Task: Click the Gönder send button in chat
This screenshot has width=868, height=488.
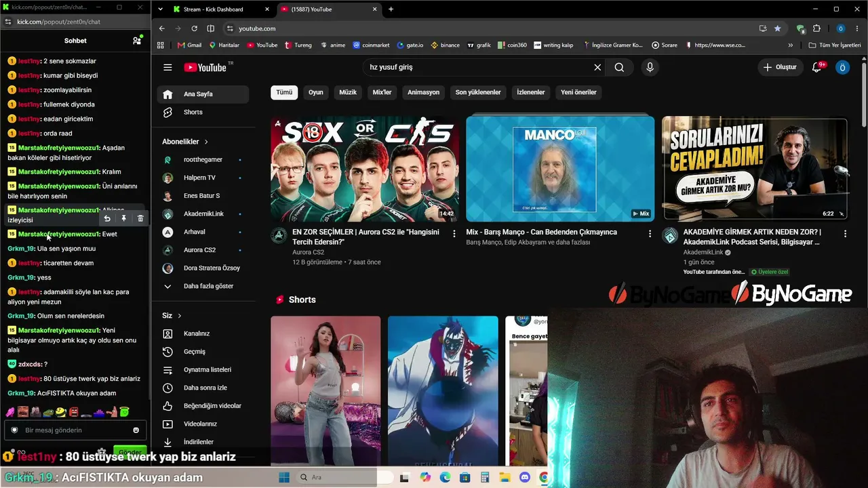Action: (130, 452)
